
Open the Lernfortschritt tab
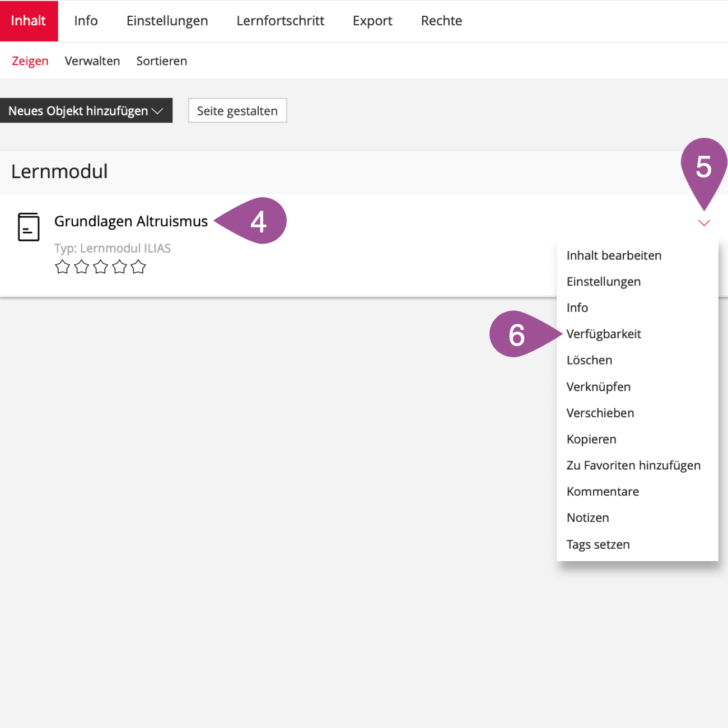coord(280,21)
